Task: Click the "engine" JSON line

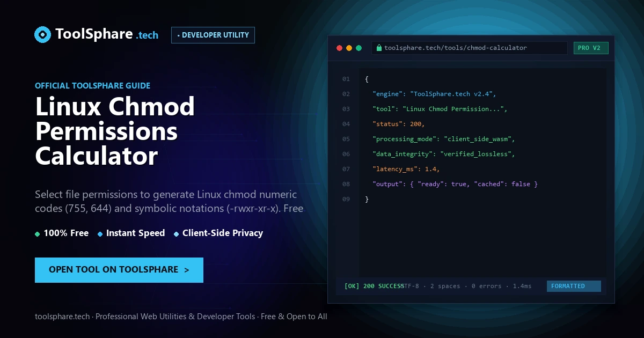Action: [434, 94]
